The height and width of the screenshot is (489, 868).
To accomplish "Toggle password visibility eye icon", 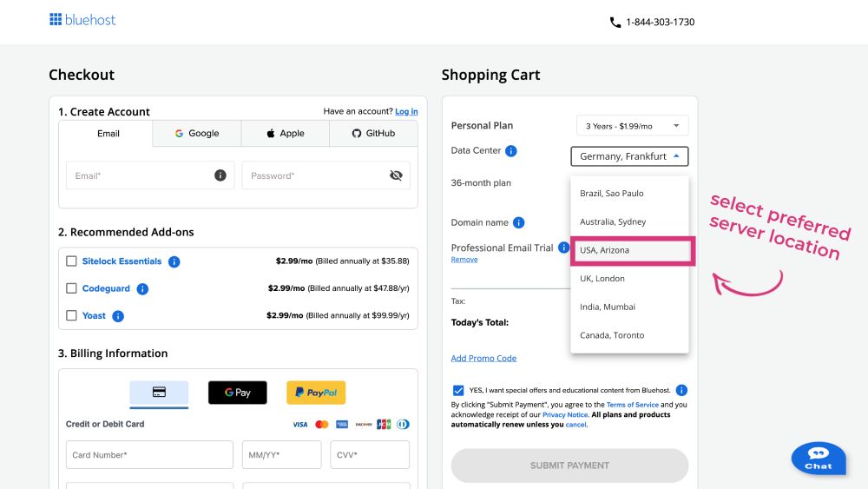I will click(x=396, y=175).
